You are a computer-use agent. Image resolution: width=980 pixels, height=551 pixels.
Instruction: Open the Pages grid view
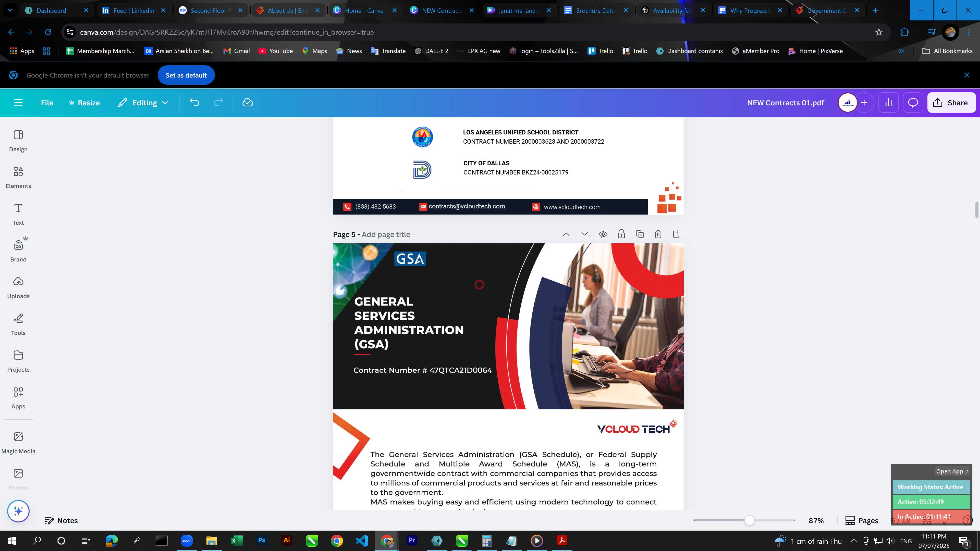pyautogui.click(x=862, y=521)
